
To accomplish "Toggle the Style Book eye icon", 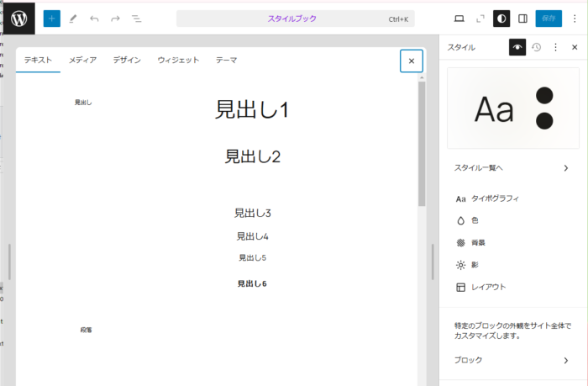I will 517,48.
